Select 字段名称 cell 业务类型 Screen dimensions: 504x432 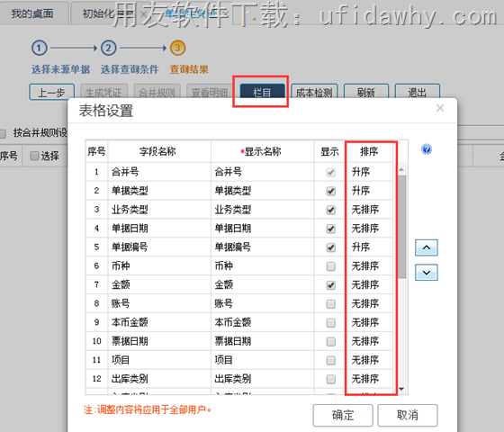[159, 210]
